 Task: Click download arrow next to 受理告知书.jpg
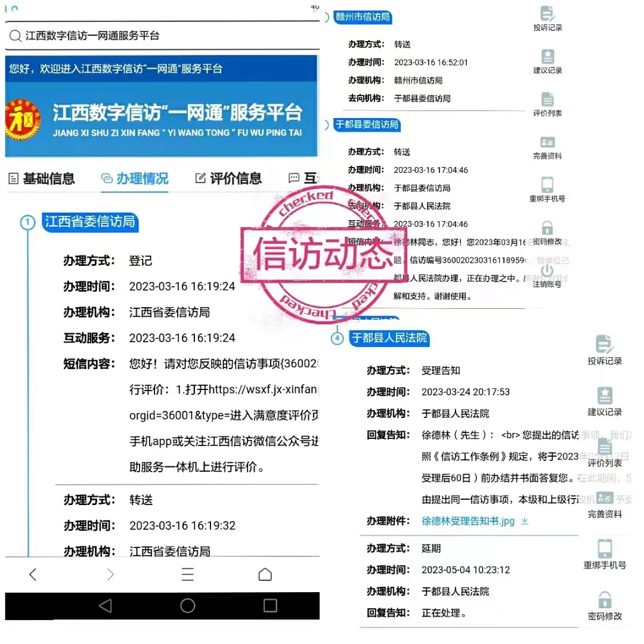525,521
